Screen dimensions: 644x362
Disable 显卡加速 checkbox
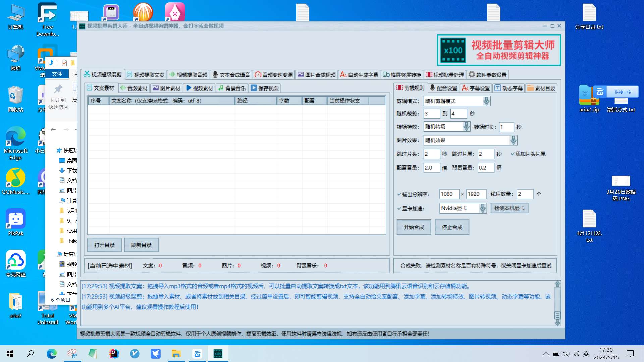(399, 208)
